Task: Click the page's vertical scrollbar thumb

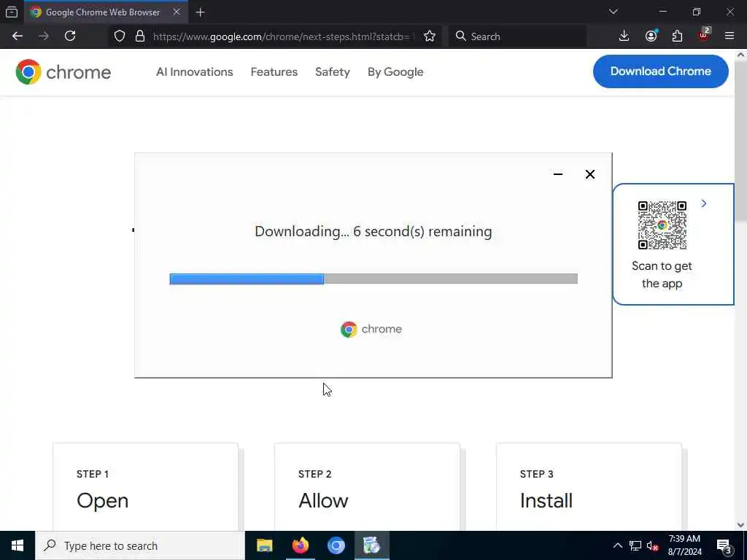Action: coord(741,141)
